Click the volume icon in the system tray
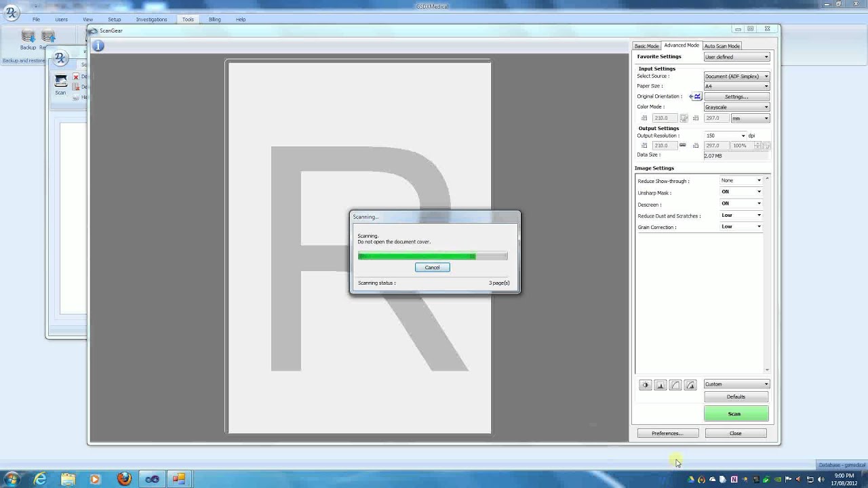This screenshot has width=868, height=488. click(x=820, y=479)
